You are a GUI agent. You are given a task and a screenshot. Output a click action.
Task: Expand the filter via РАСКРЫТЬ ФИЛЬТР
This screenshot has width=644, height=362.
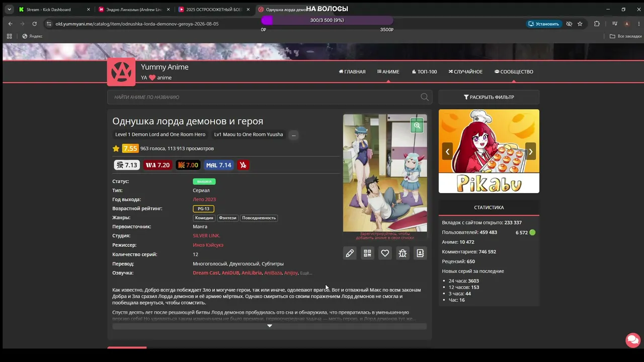[489, 97]
